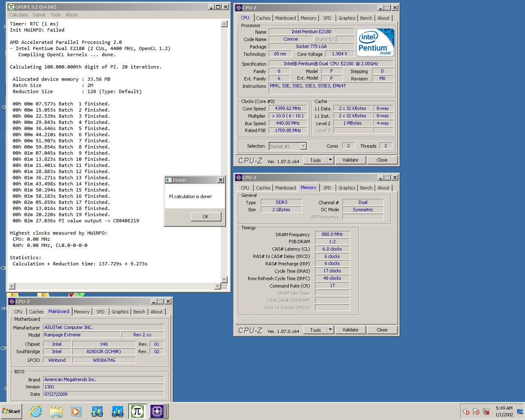Click the DRAM Frequency value 880.0 MHz
The width and height of the screenshot is (525, 420).
coord(332,234)
